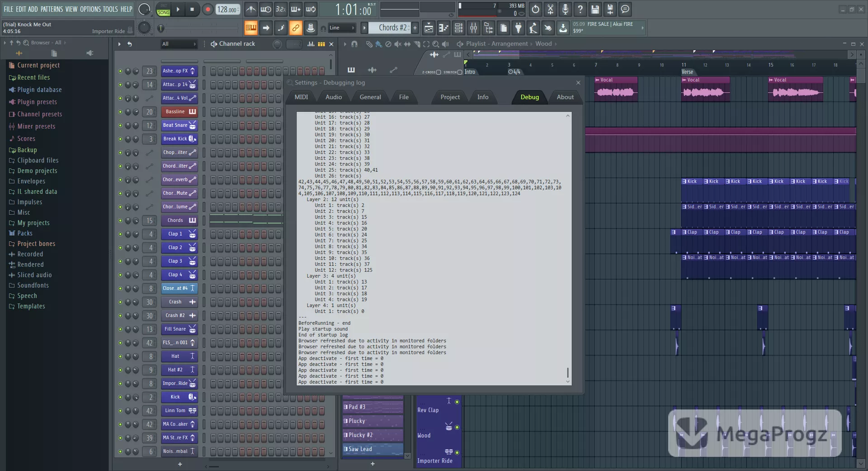Image resolution: width=868 pixels, height=471 pixels.
Task: Open the TOOLS menu
Action: pos(110,9)
